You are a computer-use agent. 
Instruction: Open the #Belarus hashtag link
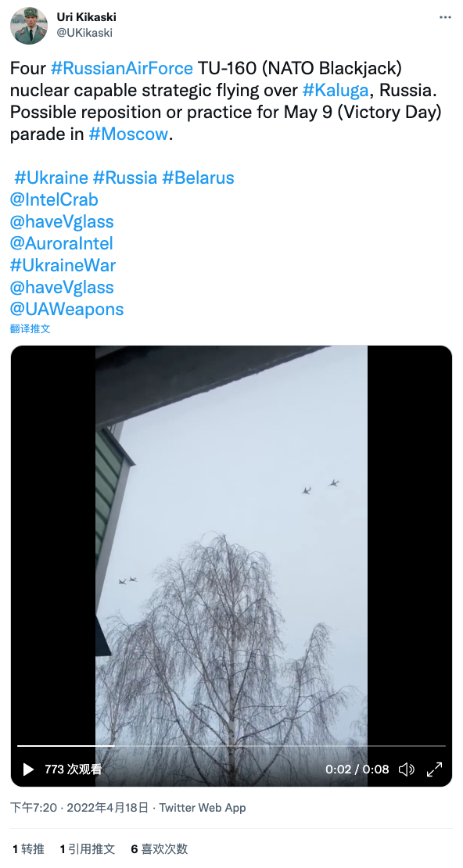coord(199,178)
